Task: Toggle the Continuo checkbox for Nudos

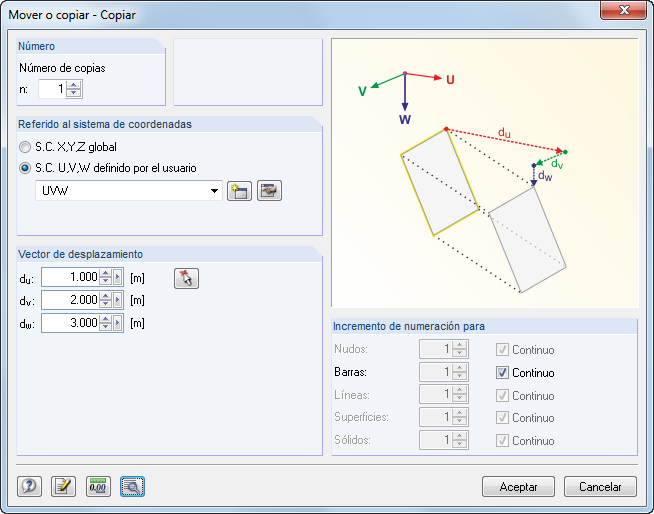Action: [502, 350]
